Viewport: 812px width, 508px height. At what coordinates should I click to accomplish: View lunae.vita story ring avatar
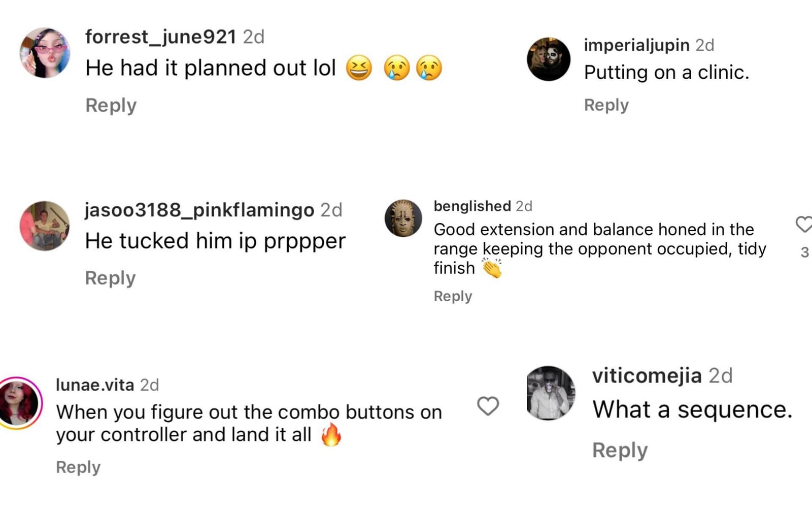coord(19,403)
